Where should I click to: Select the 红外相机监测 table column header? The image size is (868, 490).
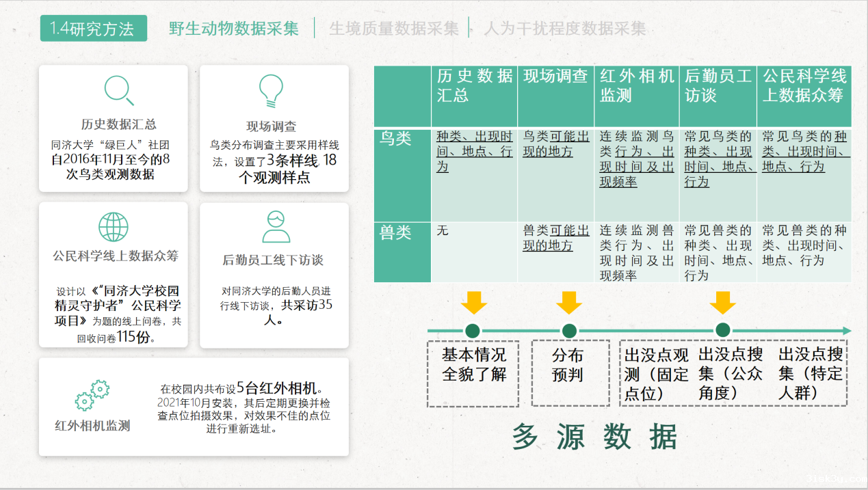coord(636,86)
